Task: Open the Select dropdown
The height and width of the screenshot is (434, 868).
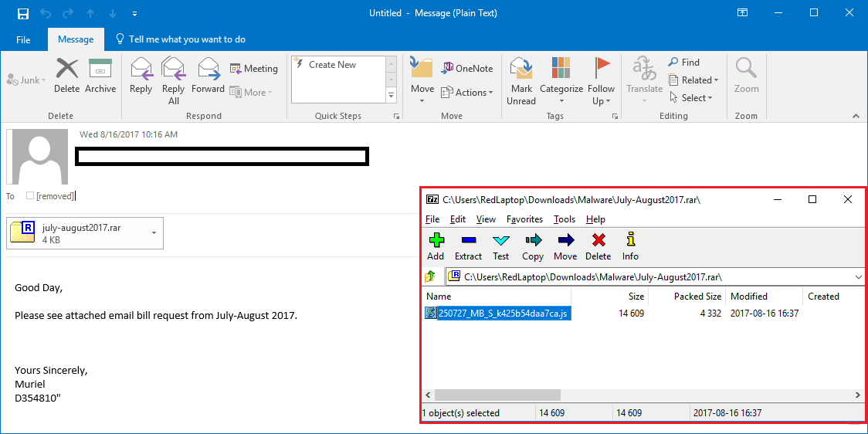Action: coord(690,98)
